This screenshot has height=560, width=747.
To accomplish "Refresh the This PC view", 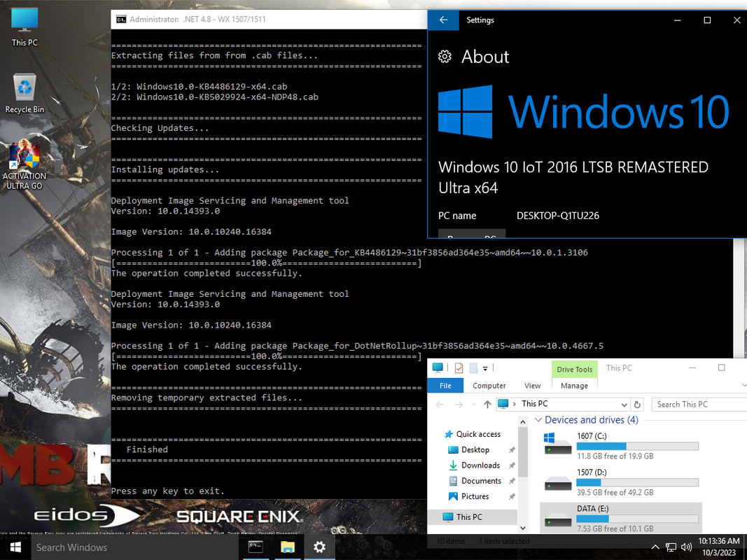I will pos(637,405).
